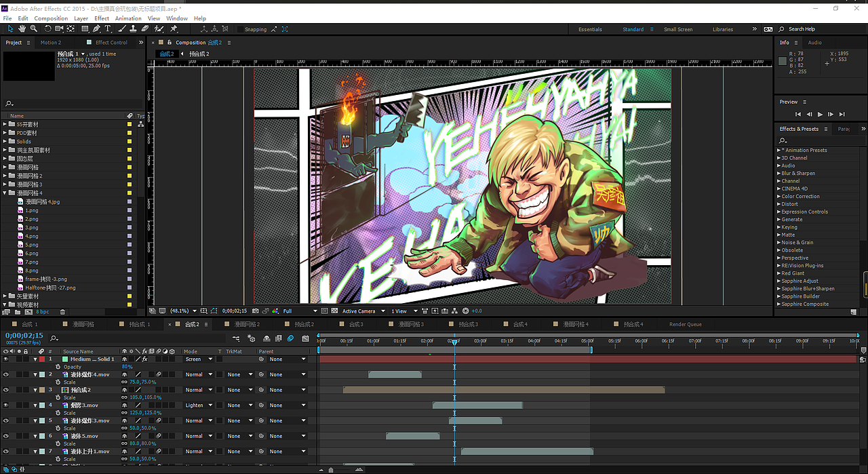Select the Libraries workspace
This screenshot has width=868, height=474.
[723, 29]
